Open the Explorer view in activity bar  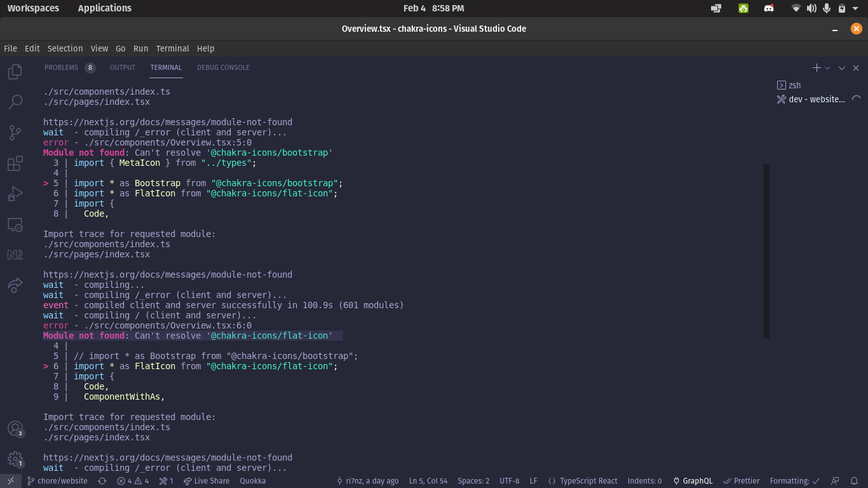point(15,72)
